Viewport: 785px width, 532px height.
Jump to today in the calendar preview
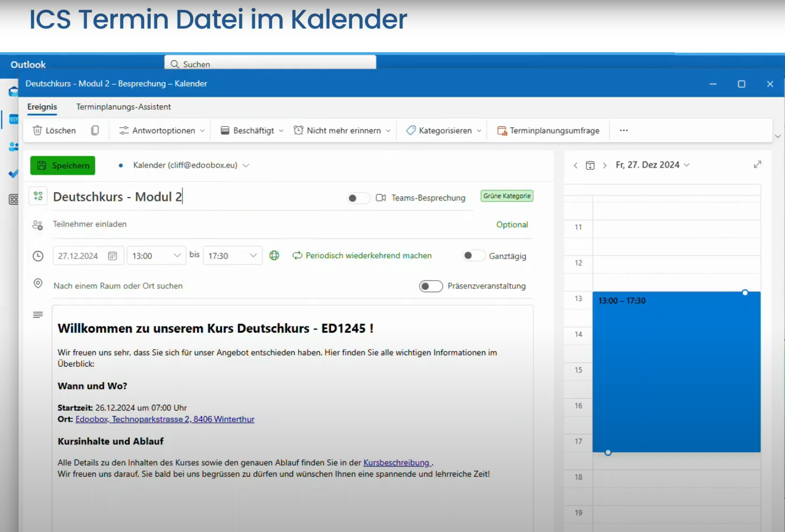pyautogui.click(x=590, y=166)
